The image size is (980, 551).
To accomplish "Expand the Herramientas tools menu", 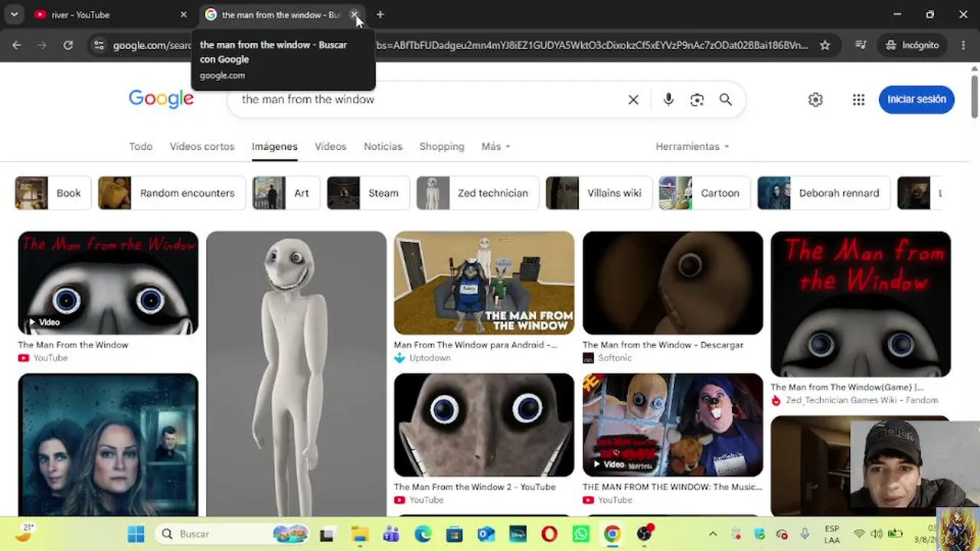I will [x=692, y=146].
